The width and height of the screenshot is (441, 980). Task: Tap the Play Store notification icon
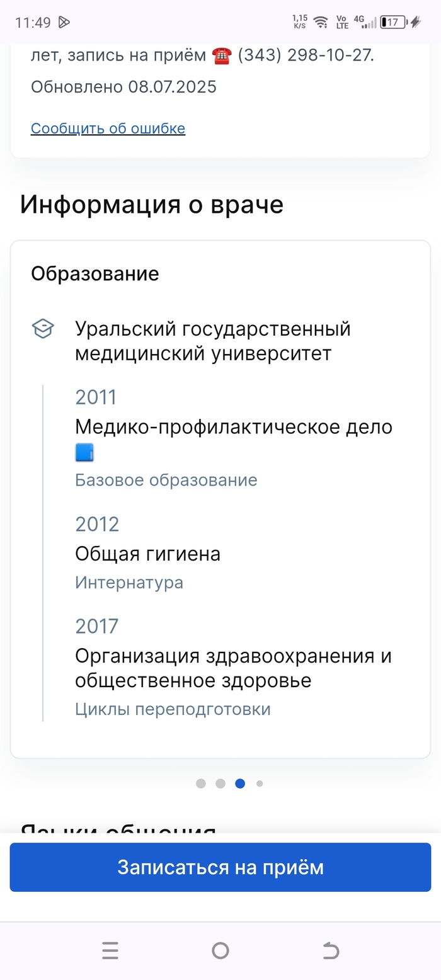(x=64, y=23)
